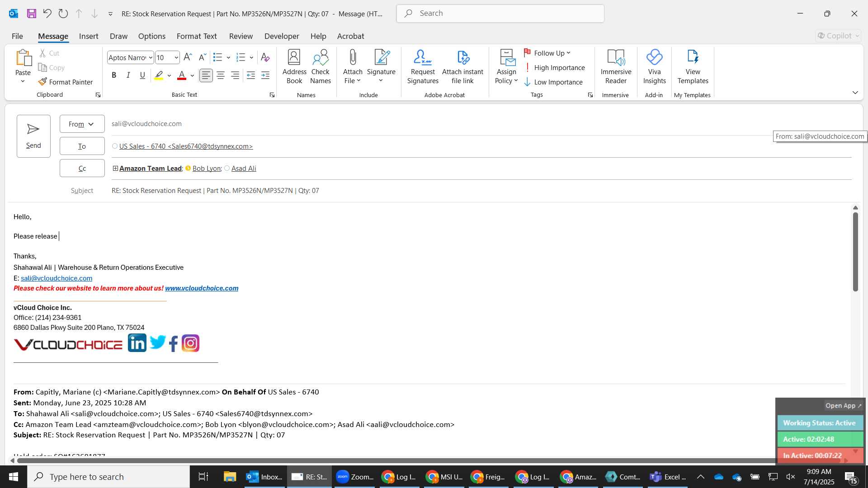Switch to the Insert tab
This screenshot has width=868, height=488.
[x=89, y=36]
